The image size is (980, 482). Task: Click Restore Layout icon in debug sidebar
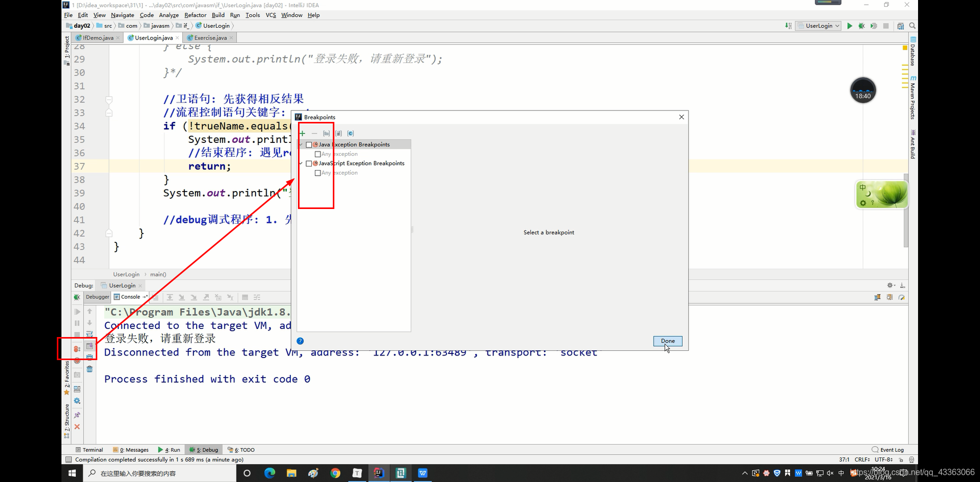[x=77, y=389]
